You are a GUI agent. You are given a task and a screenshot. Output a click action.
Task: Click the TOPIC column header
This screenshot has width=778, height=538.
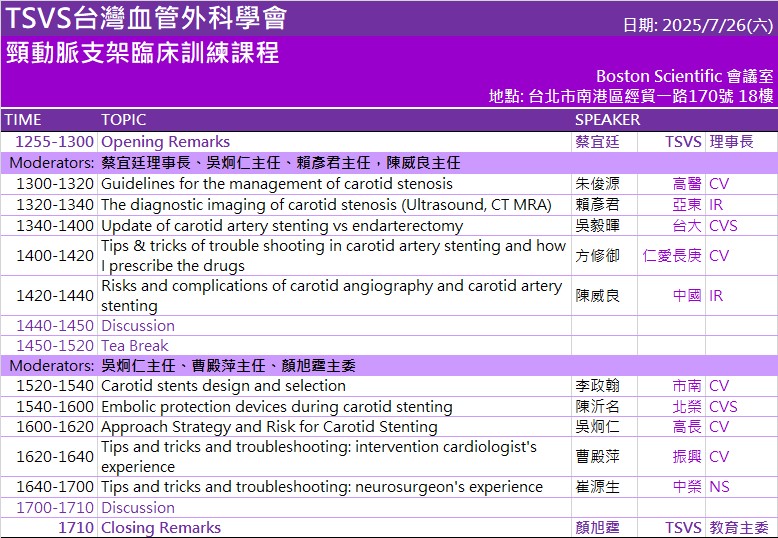click(124, 120)
